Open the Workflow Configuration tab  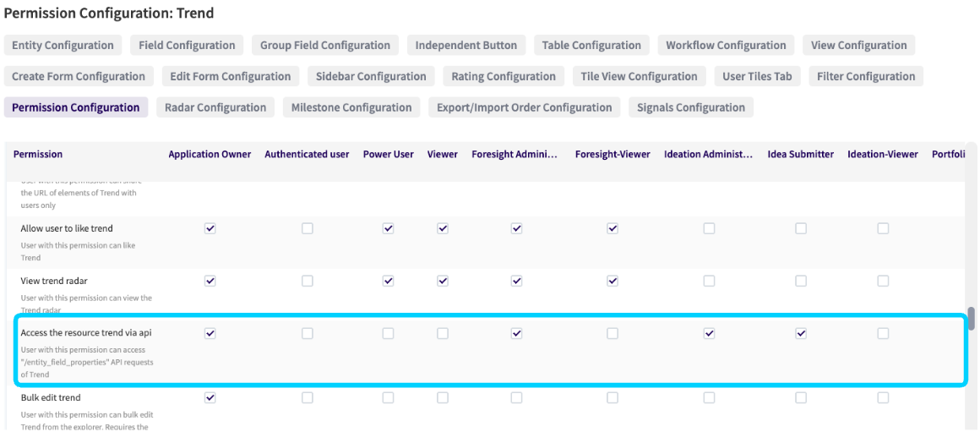(726, 46)
